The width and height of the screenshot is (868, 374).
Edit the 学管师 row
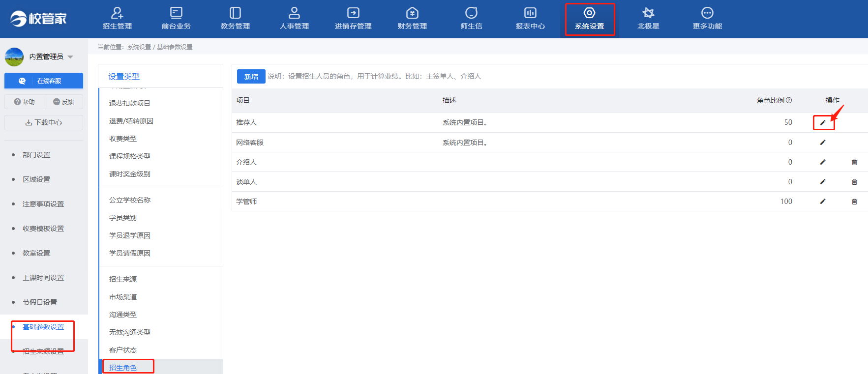823,201
